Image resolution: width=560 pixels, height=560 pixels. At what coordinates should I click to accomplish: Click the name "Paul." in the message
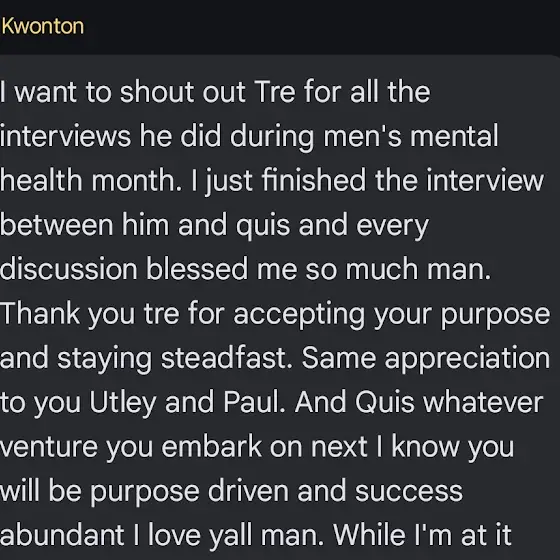(x=254, y=402)
